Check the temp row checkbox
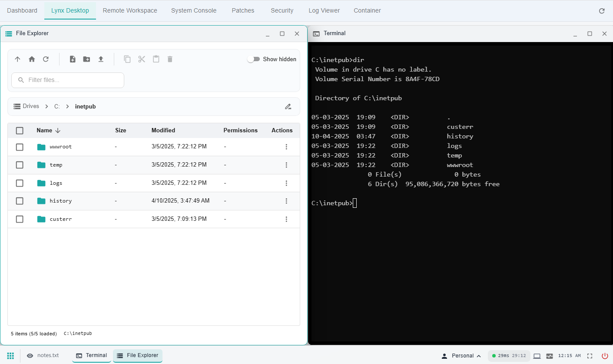 click(20, 165)
